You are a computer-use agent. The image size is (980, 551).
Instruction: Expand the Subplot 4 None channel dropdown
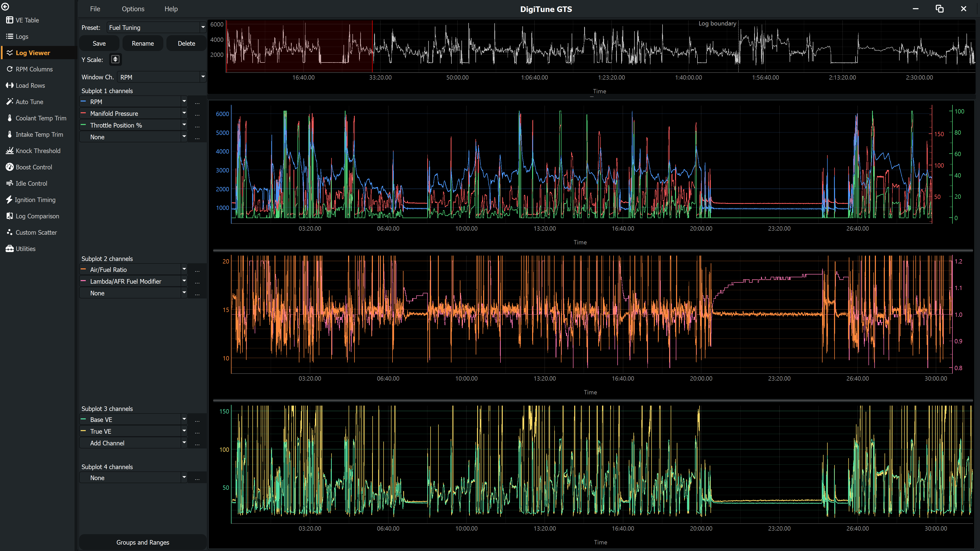click(184, 478)
